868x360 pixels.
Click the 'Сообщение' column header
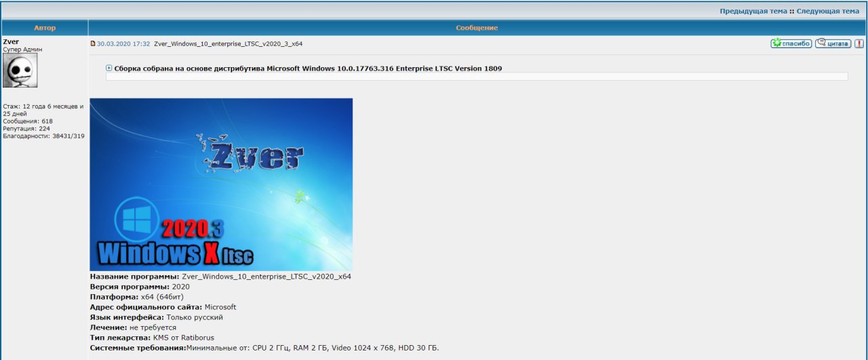pos(477,28)
